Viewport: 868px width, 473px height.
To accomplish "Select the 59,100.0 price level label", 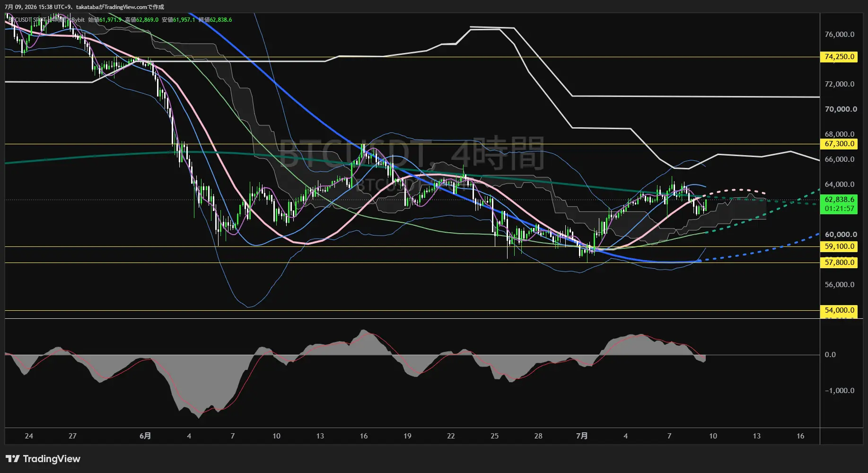I will click(x=839, y=246).
